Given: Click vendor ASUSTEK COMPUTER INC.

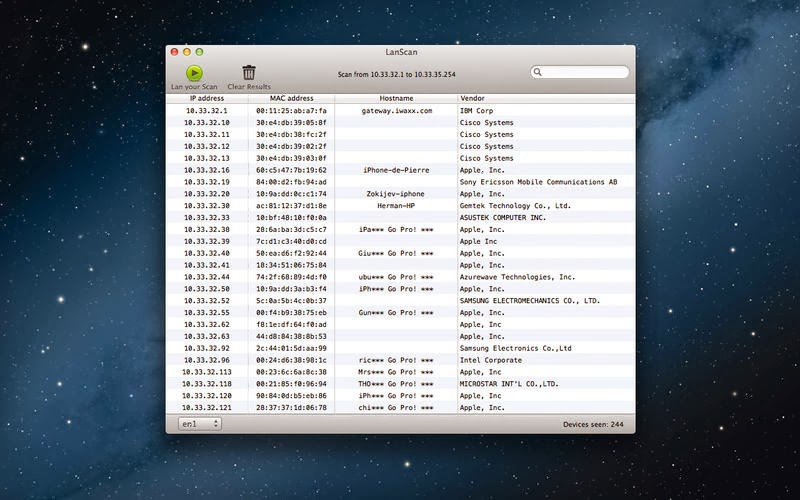Looking at the screenshot, I should point(503,218).
